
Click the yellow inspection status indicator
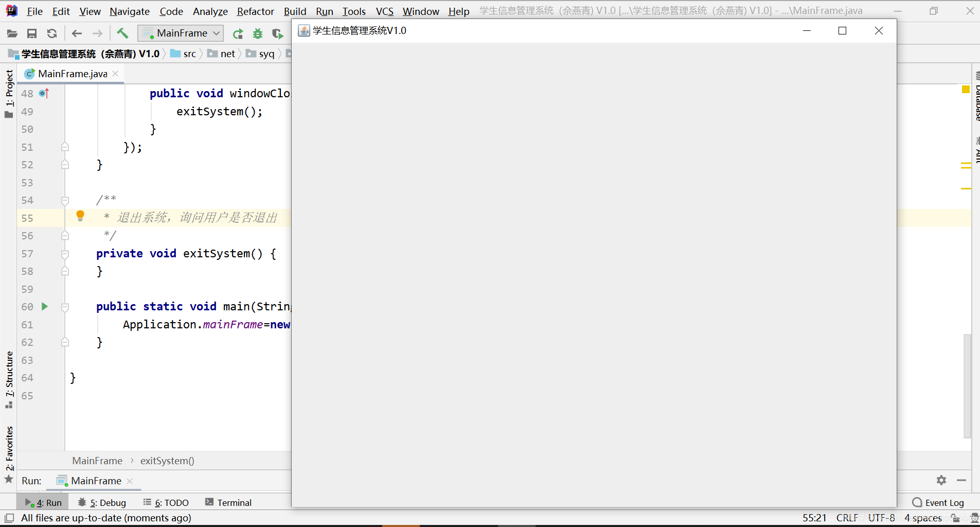click(966, 90)
